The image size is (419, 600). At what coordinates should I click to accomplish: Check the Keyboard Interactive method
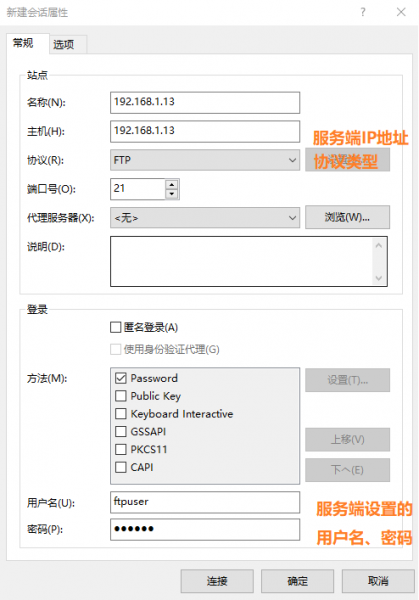[121, 414]
